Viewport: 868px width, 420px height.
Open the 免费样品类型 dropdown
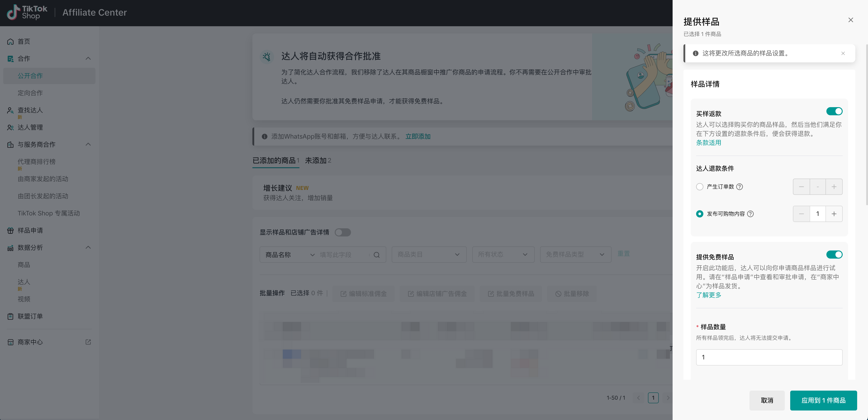click(575, 255)
